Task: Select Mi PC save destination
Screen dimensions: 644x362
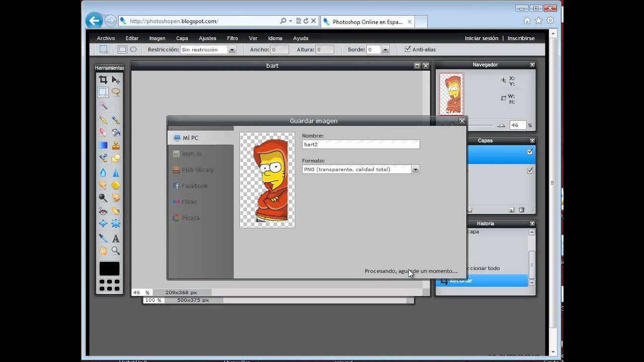Action: [x=201, y=138]
